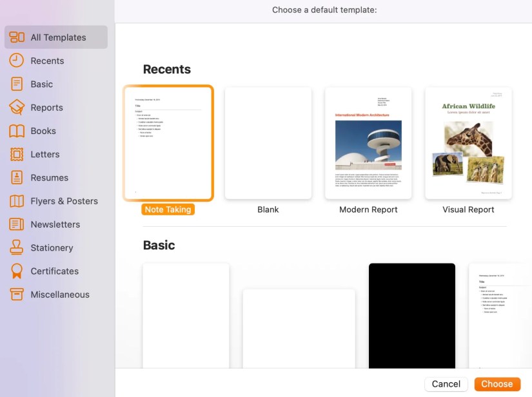Open the Books category label

coord(43,131)
